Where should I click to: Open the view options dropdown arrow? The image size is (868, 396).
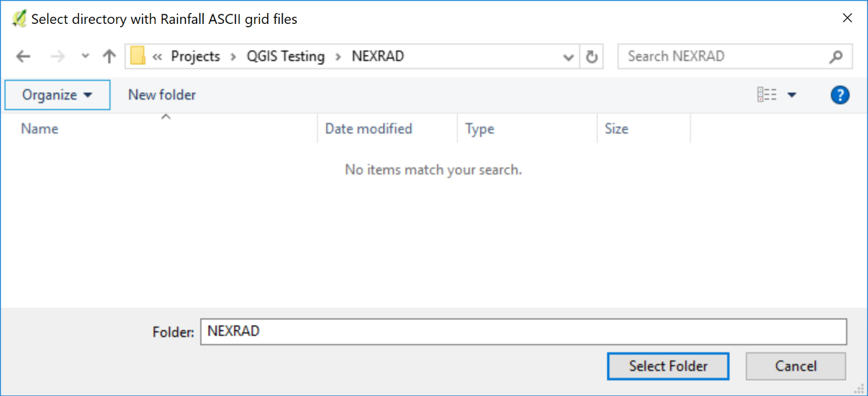click(x=792, y=95)
